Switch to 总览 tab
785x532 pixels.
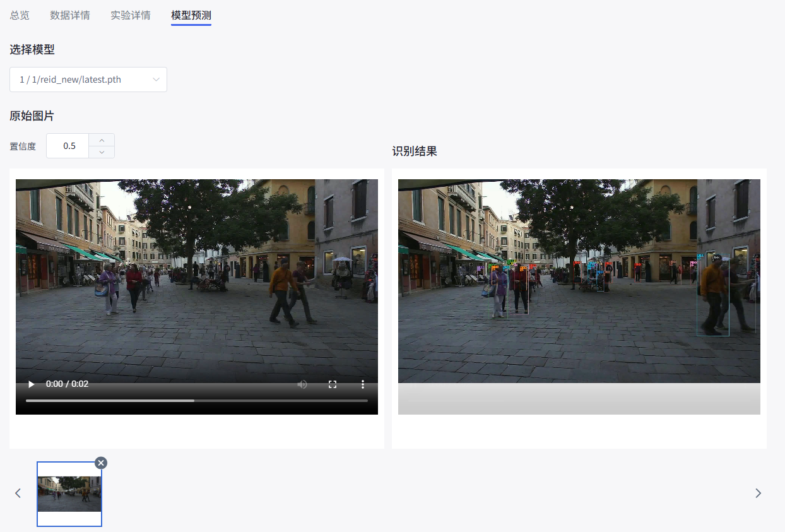(x=20, y=15)
